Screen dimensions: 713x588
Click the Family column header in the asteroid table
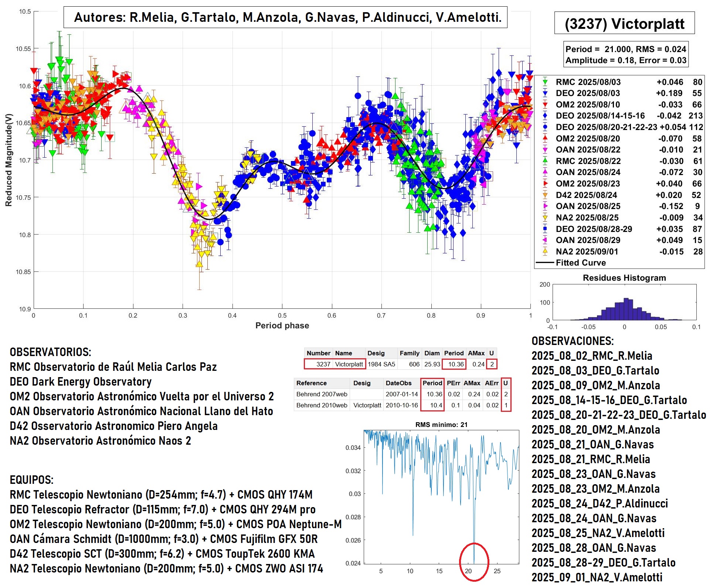tap(409, 353)
